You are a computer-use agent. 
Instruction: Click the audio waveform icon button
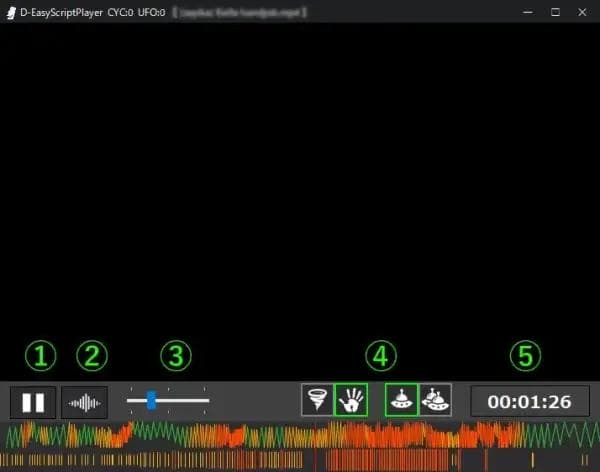(x=85, y=402)
